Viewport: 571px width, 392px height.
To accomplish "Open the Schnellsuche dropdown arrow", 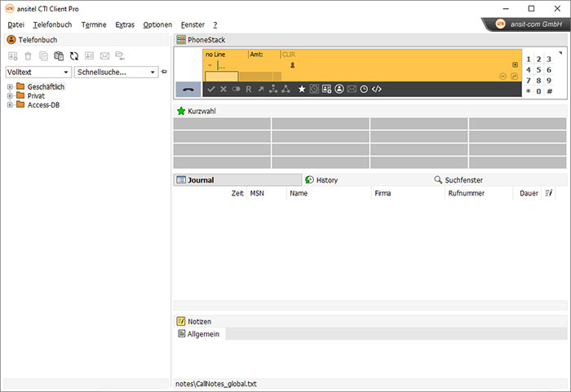I will [153, 72].
